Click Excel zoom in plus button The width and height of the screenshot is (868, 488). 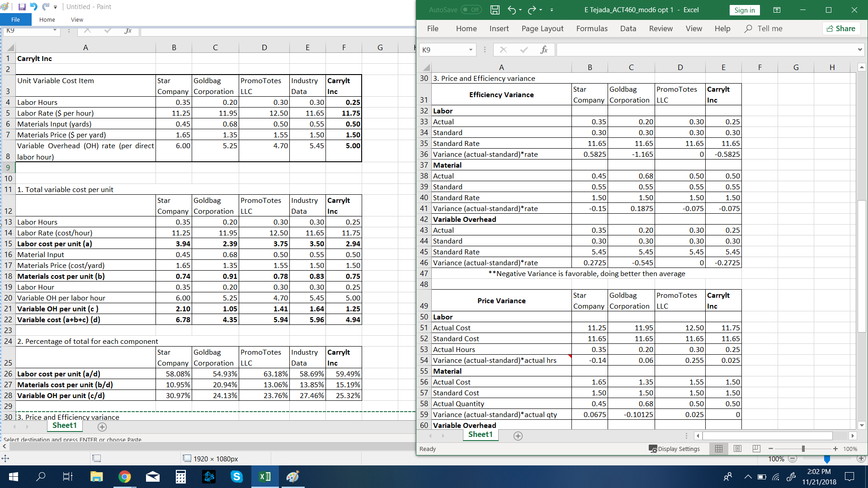tap(835, 449)
